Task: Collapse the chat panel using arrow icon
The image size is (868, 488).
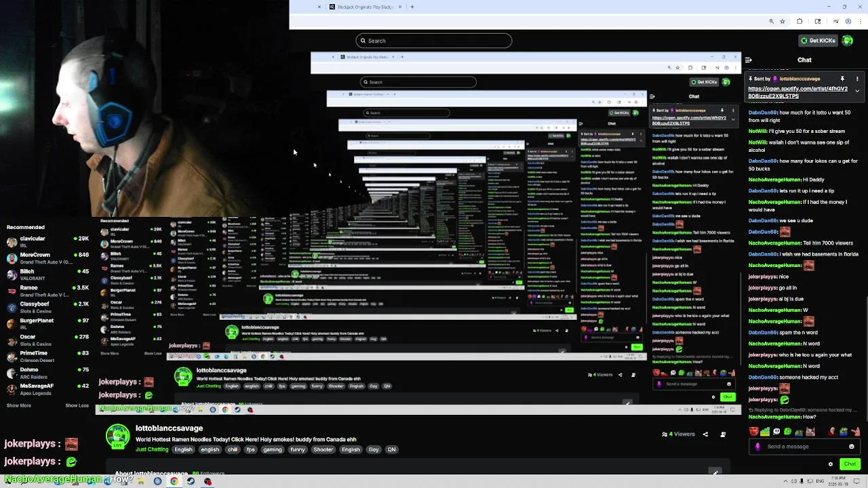Action: coord(748,60)
